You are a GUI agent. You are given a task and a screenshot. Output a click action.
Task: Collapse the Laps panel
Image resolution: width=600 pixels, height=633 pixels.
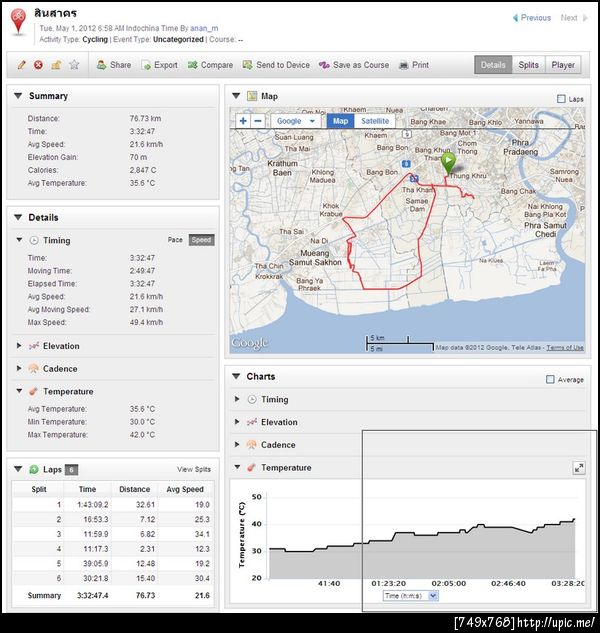click(18, 469)
